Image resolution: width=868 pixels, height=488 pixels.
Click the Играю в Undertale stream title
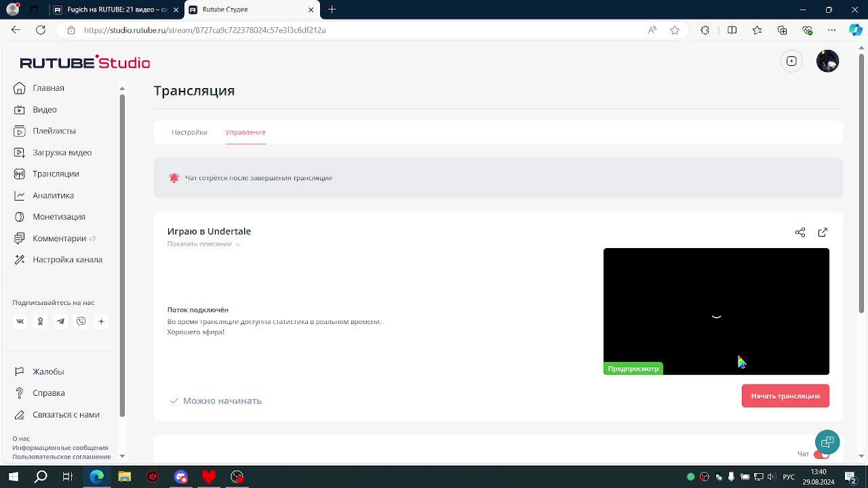(209, 231)
